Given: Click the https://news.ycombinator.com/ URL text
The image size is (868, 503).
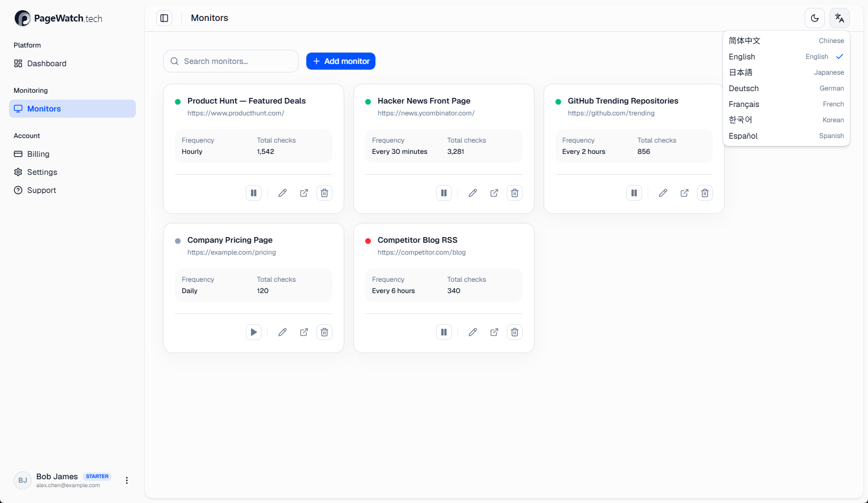Looking at the screenshot, I should coord(426,113).
